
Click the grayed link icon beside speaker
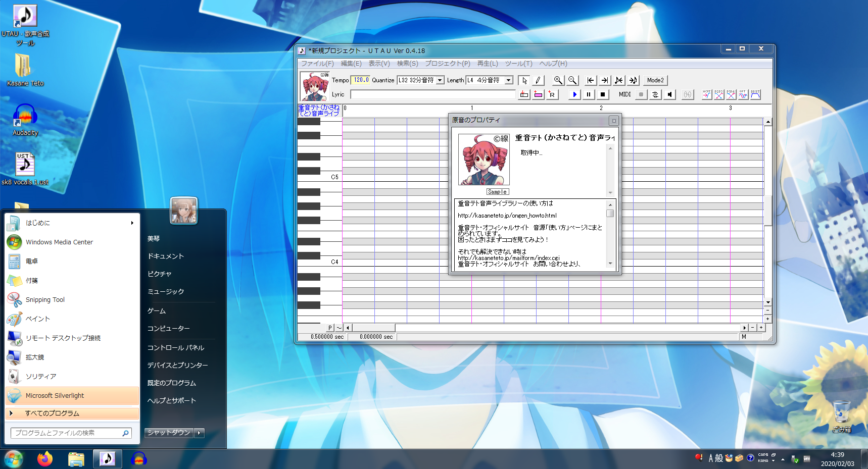(x=688, y=94)
